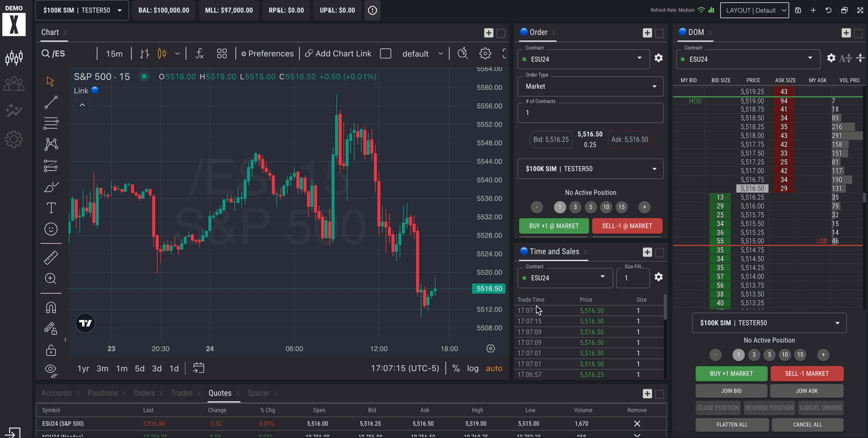Toggle the Add Chart Link checkbox

pyautogui.click(x=385, y=53)
